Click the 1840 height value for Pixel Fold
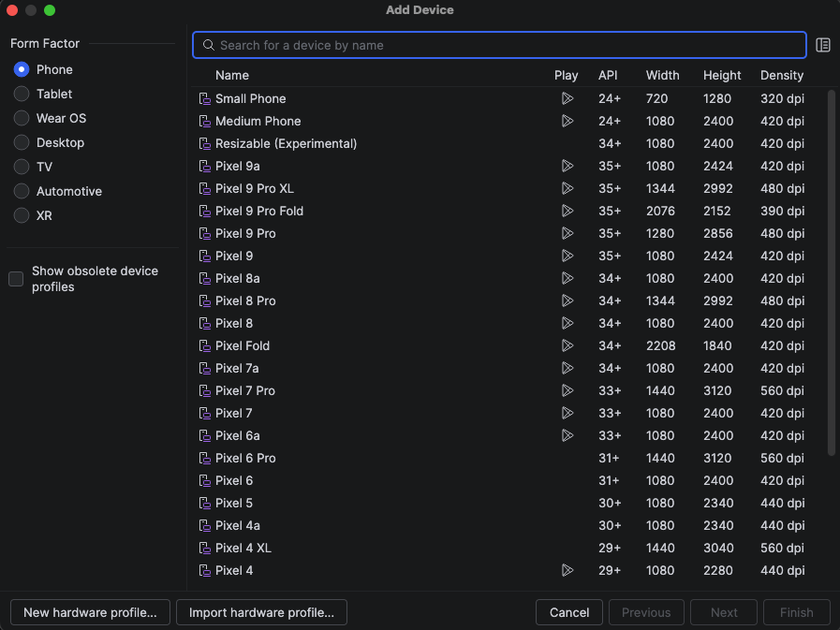 point(716,345)
